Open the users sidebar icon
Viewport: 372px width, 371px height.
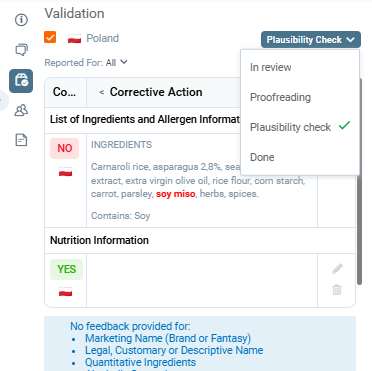click(21, 110)
